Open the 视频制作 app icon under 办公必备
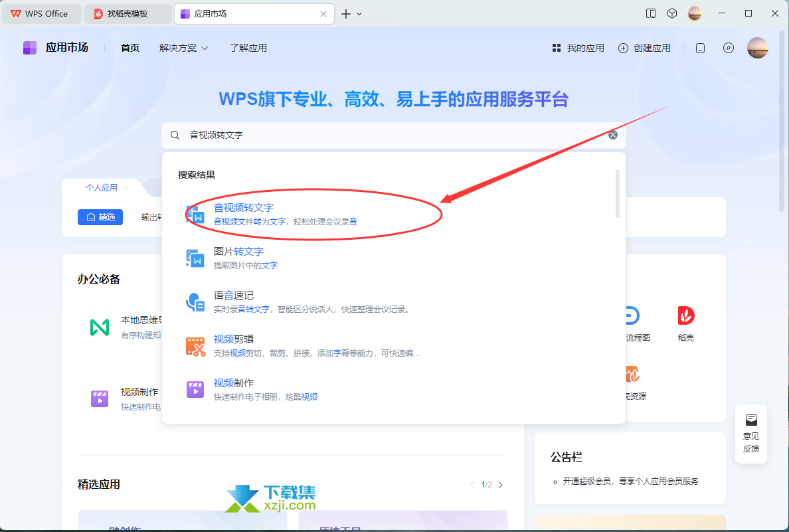The width and height of the screenshot is (789, 532). [x=100, y=399]
